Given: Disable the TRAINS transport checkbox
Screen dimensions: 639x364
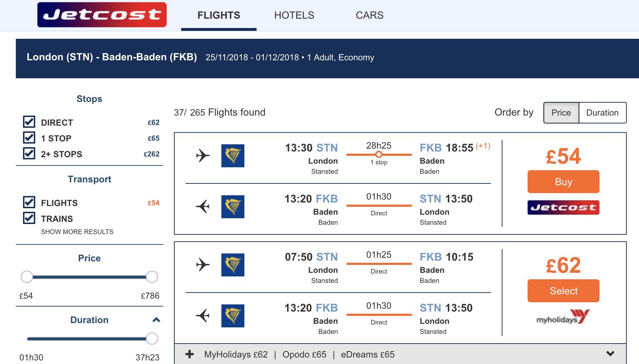Looking at the screenshot, I should pyautogui.click(x=29, y=218).
